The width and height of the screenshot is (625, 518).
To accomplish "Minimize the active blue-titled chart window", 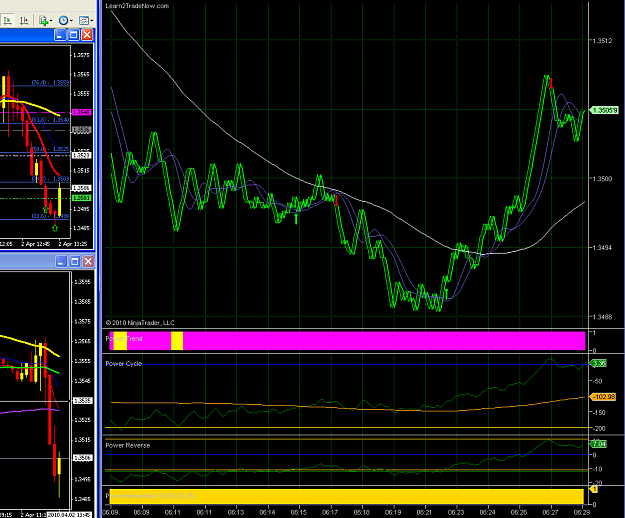I will click(60, 35).
